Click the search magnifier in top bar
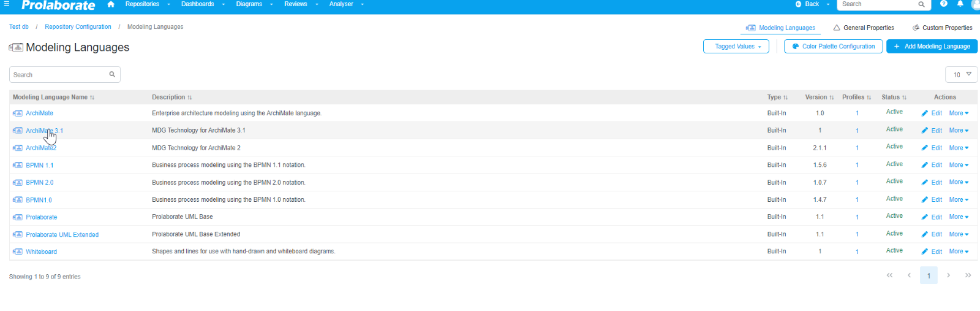980x311 pixels. [x=921, y=4]
